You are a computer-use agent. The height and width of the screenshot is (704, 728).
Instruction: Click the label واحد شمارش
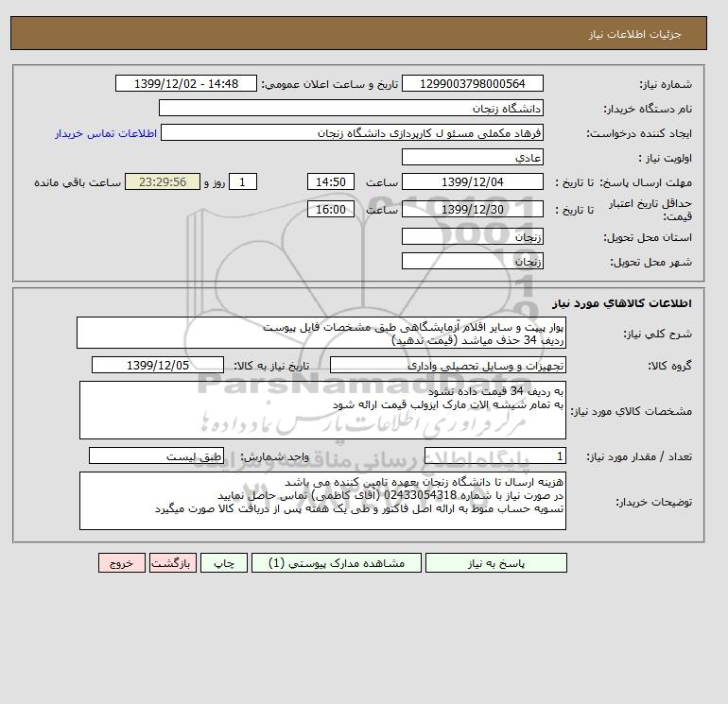pyautogui.click(x=274, y=456)
